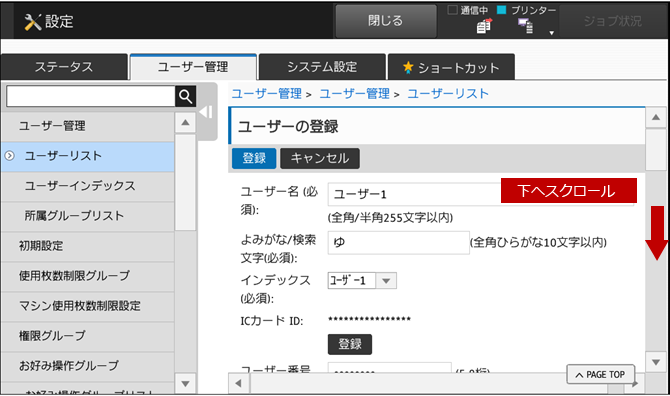Select ユーザーインデックス in the sidebar

tap(88, 186)
